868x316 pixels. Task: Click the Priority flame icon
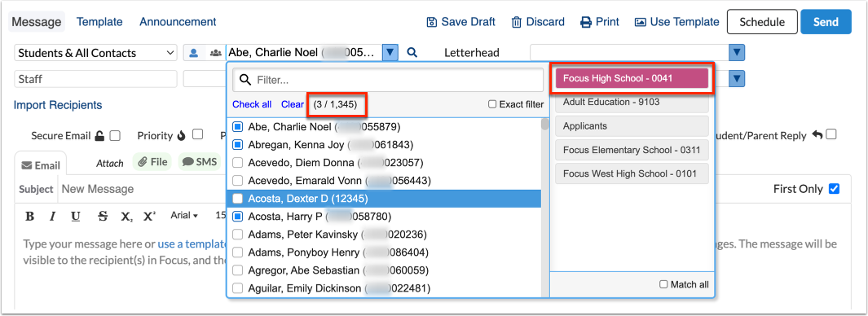(182, 135)
